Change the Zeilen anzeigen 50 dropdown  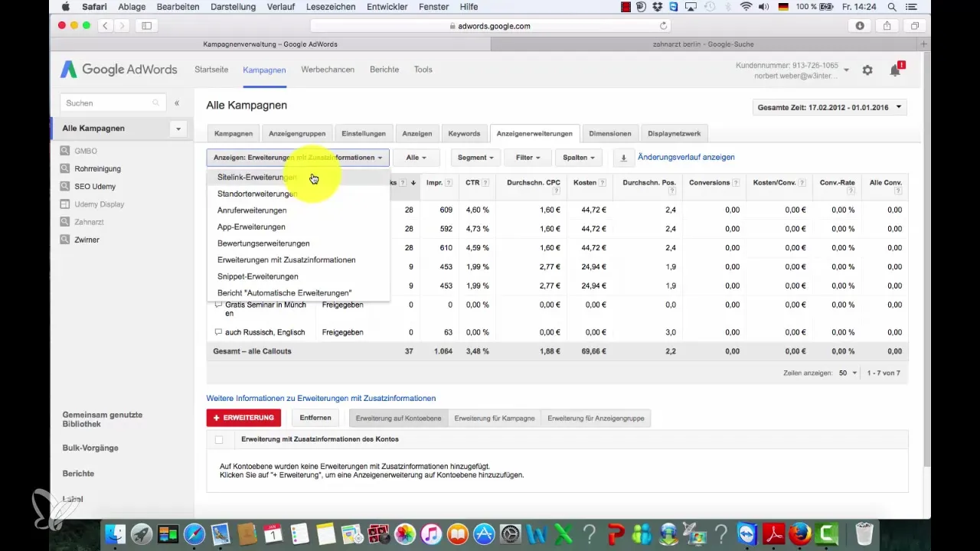pos(848,373)
